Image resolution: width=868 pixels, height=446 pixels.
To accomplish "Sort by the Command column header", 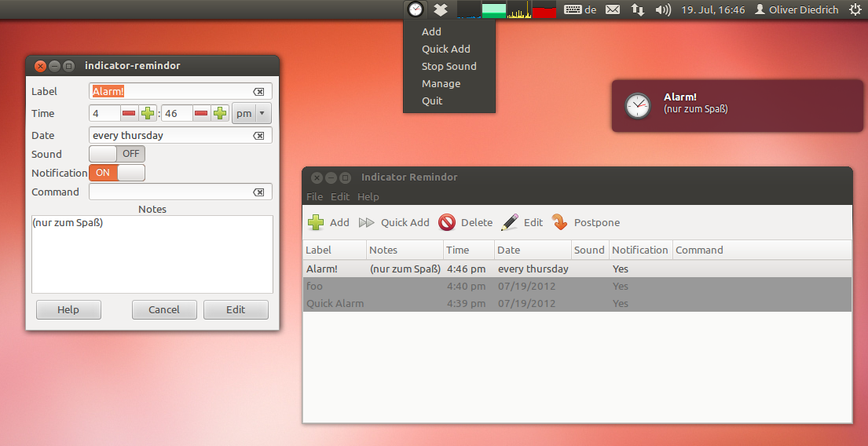I will [x=762, y=250].
